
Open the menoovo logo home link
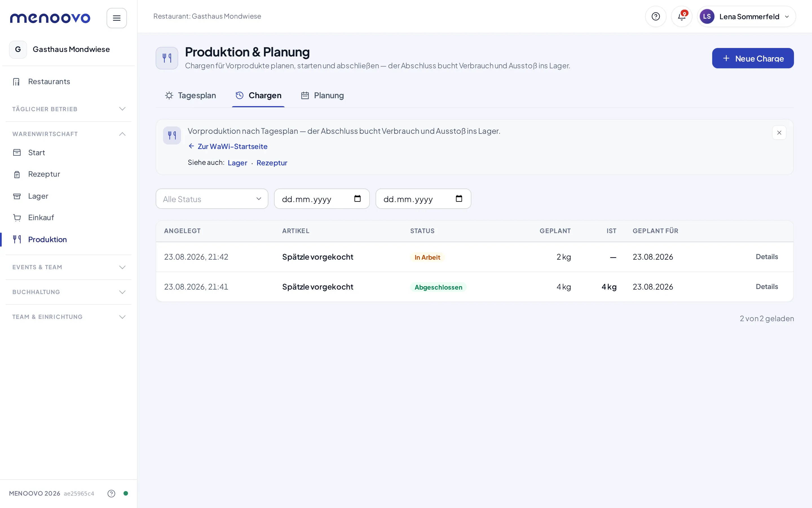50,18
